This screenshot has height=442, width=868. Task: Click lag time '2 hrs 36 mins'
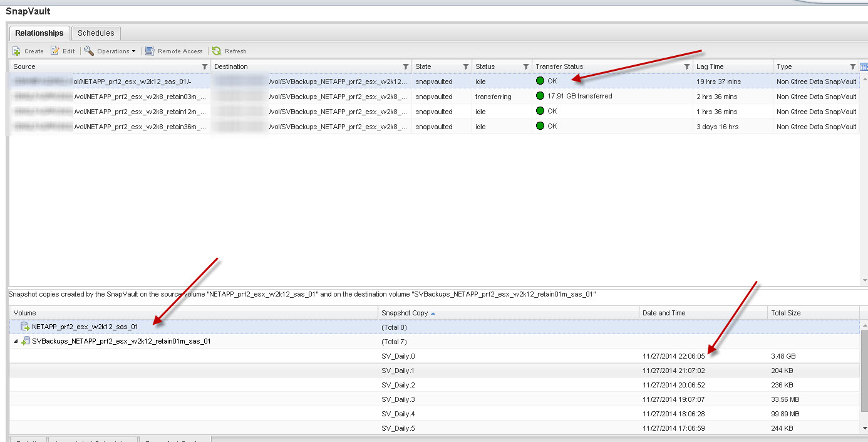pos(716,97)
